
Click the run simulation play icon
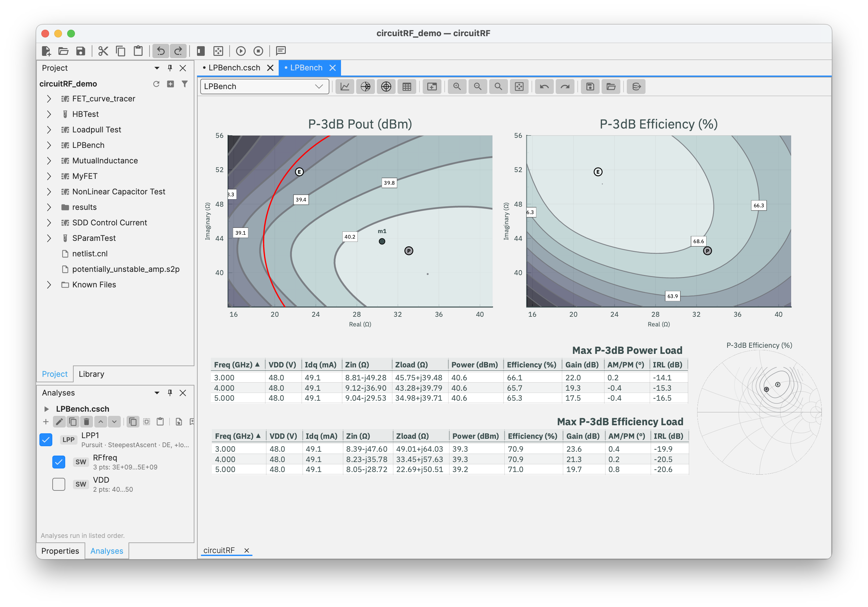pos(241,51)
